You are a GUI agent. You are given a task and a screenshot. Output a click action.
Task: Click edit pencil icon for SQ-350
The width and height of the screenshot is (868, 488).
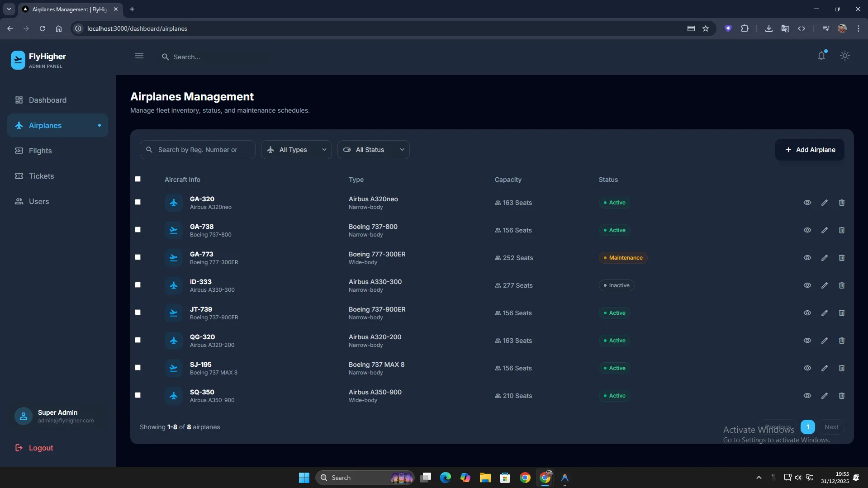tap(824, 396)
